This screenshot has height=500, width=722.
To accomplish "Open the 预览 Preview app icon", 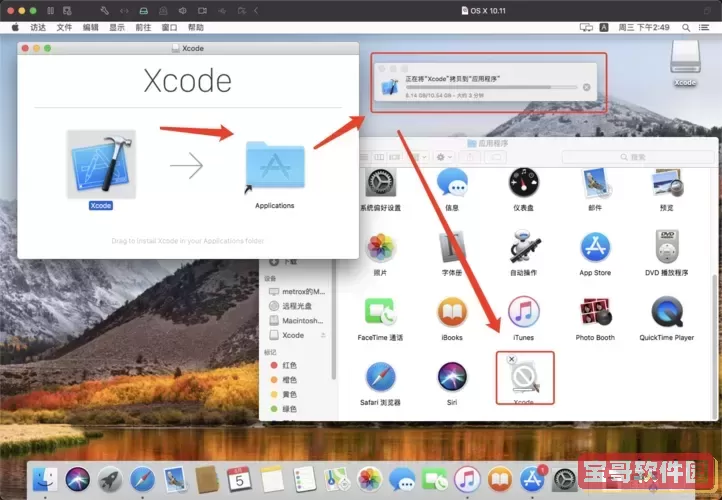I will click(667, 183).
